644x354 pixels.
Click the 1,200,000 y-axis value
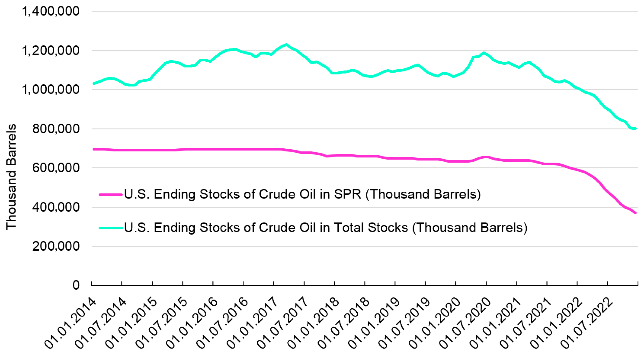[51, 50]
